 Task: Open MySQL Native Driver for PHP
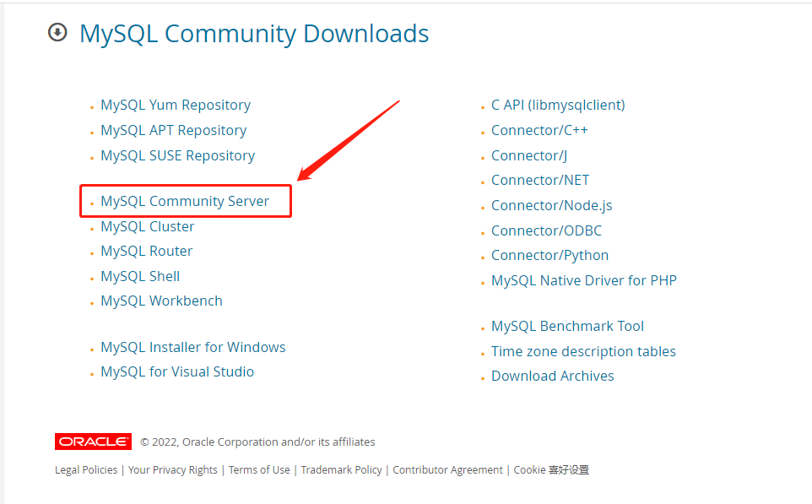point(584,281)
